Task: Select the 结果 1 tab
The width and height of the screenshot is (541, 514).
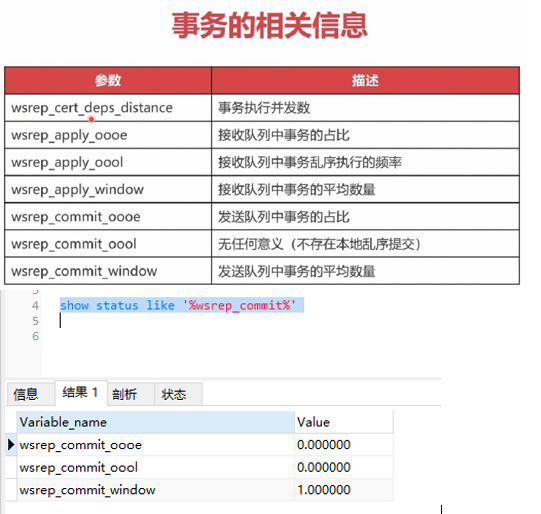Action: tap(81, 393)
